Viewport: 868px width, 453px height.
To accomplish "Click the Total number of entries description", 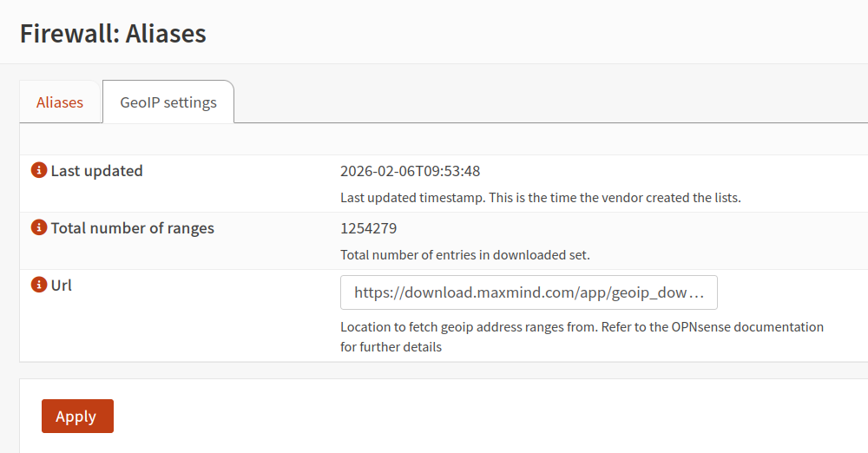I will pyautogui.click(x=464, y=255).
